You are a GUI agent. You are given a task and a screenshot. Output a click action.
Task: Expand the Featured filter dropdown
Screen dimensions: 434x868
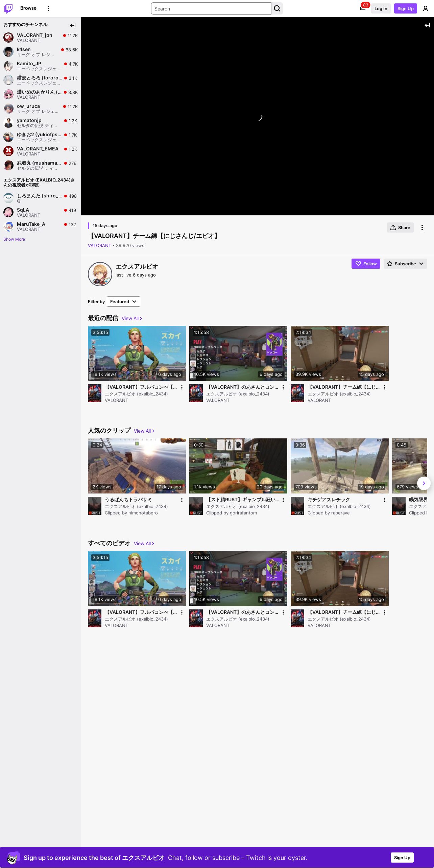tap(123, 302)
